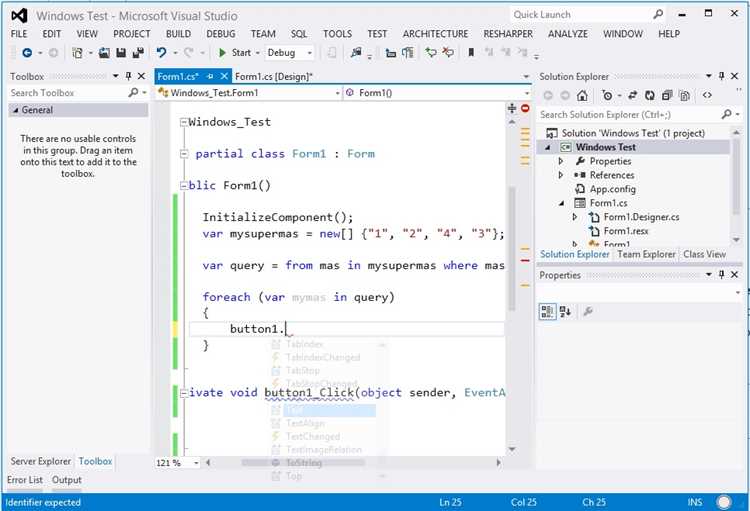This screenshot has height=511, width=750.
Task: Save the current file with Save icon
Action: point(121,53)
